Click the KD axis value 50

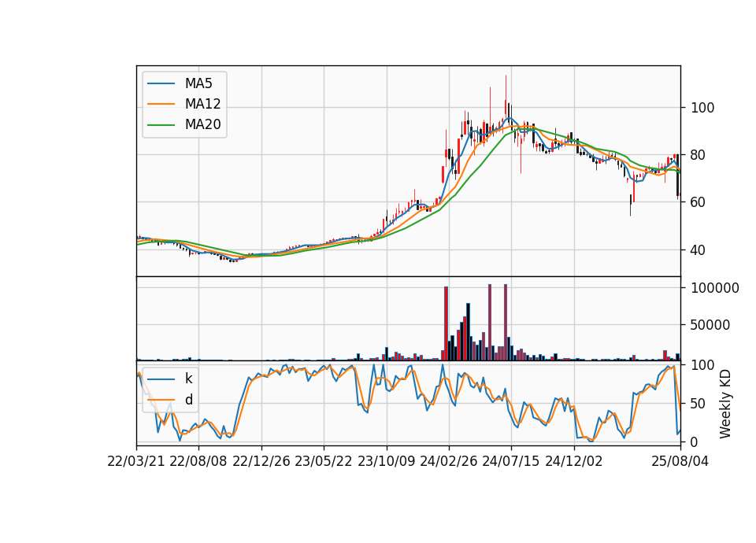(699, 404)
